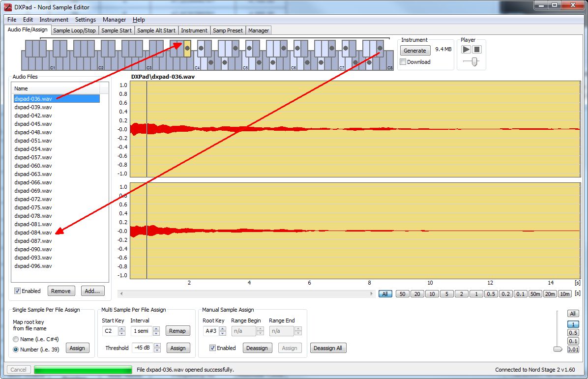Enable the Download checkbox

[403, 62]
